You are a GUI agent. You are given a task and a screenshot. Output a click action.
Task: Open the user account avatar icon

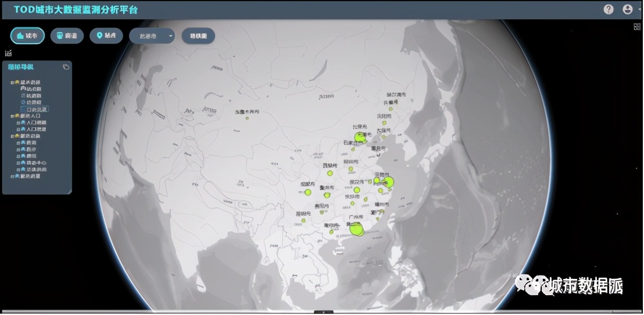628,9
